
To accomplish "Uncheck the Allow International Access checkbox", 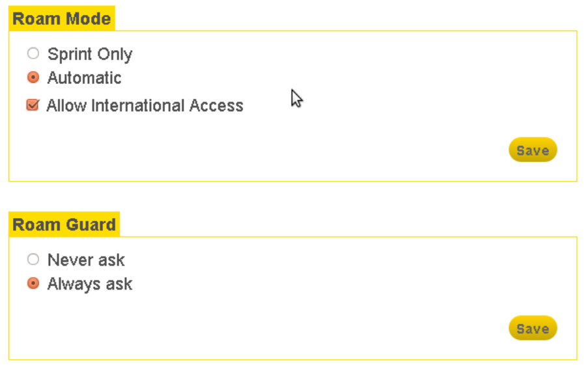I will tap(33, 105).
